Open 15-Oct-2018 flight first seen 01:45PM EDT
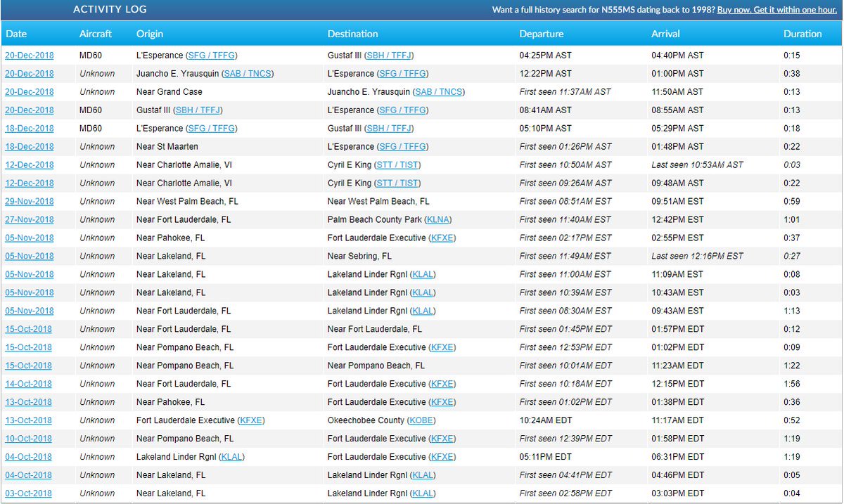The height and width of the screenshot is (504, 844). [x=29, y=330]
